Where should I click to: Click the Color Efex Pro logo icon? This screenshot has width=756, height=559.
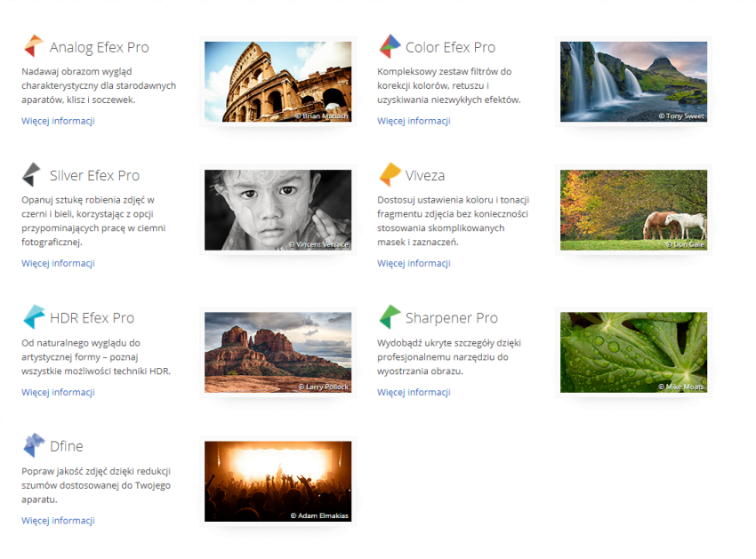coord(390,46)
